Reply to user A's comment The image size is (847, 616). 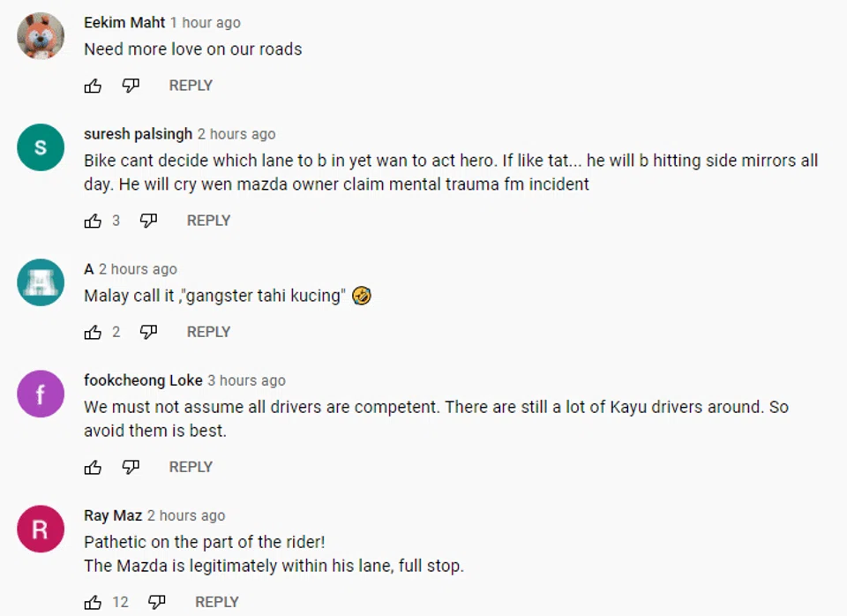tap(208, 332)
